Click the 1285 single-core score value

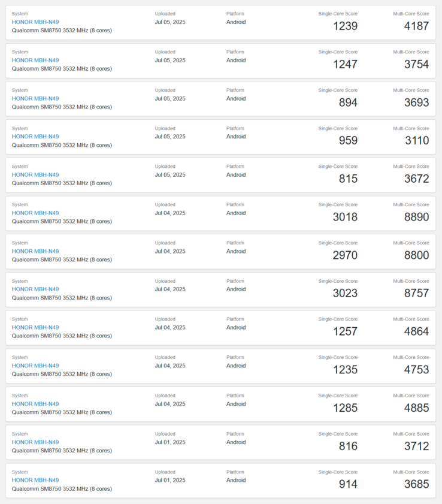coord(345,408)
